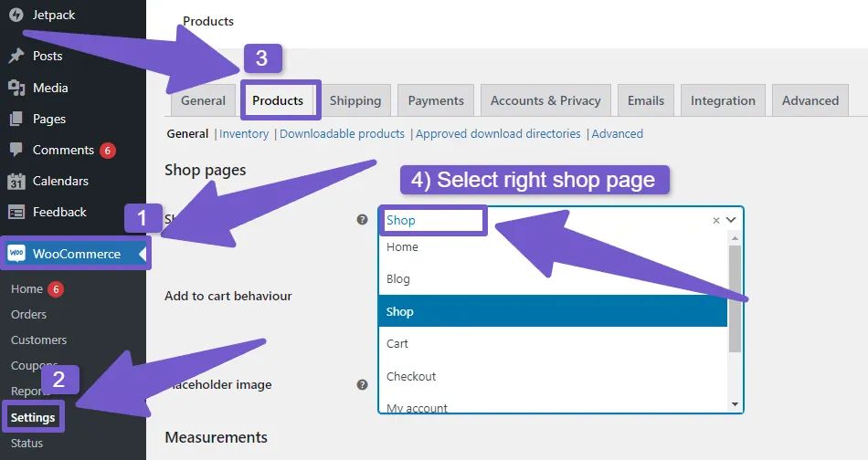Click the Comments speech bubble icon
868x460 pixels.
tap(16, 150)
